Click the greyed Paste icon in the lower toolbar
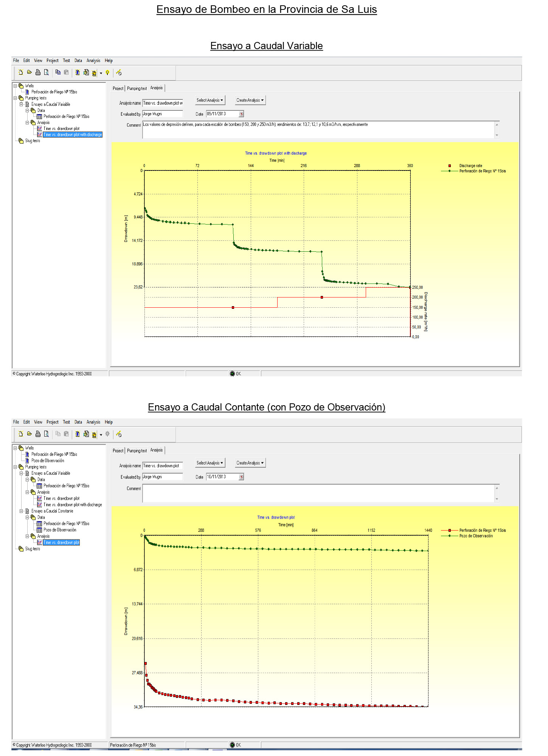Screen dimensions: 548x756 (x=67, y=434)
